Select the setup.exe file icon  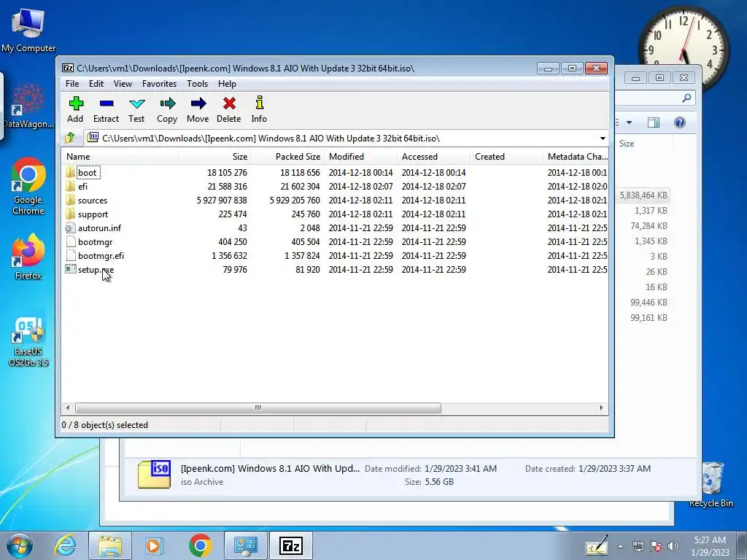[x=71, y=269]
